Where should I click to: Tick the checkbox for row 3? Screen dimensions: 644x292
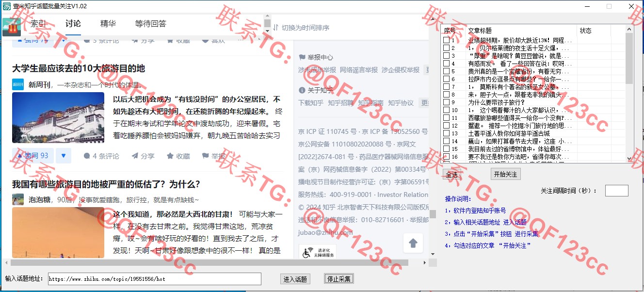[446, 56]
